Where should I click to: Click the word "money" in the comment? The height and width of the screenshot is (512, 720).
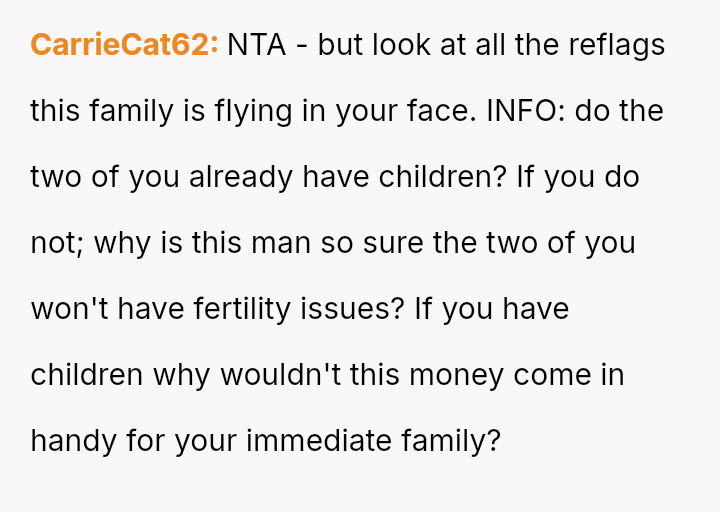456,375
